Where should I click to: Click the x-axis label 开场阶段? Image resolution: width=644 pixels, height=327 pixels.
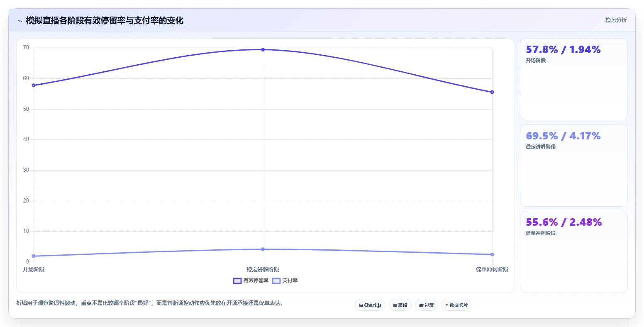click(x=34, y=269)
